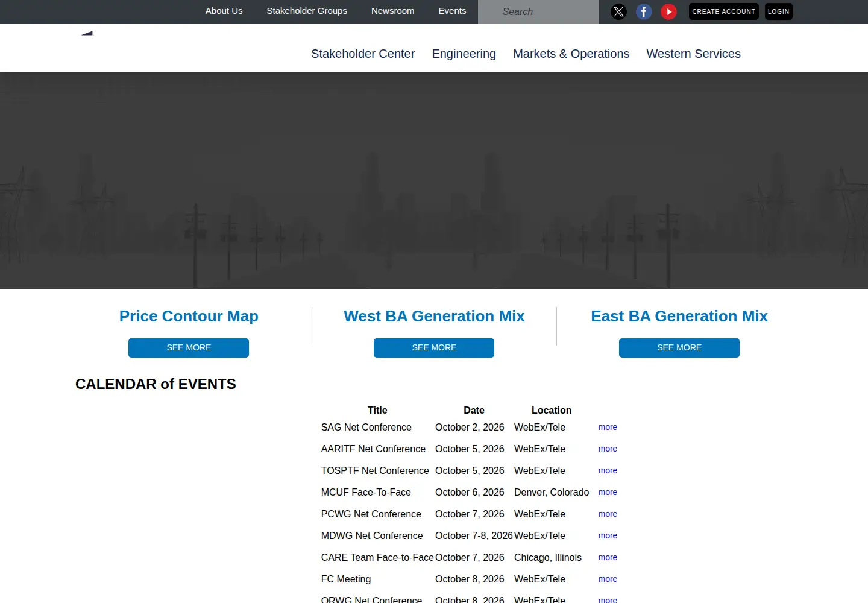Viewport: 868px width, 603px height.
Task: Open Engineering navigation item
Action: [464, 54]
